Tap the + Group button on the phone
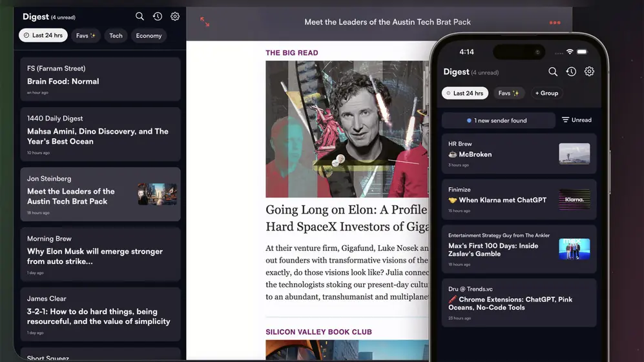Viewport: 644px width, 362px height. pyautogui.click(x=546, y=93)
